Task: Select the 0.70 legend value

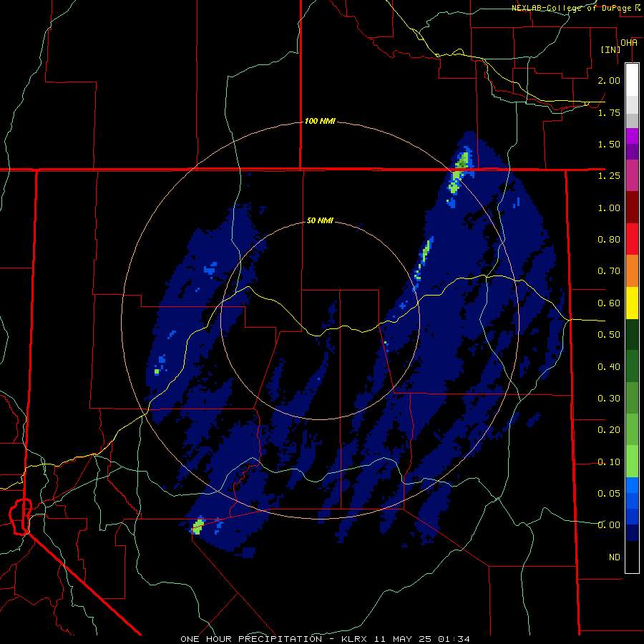Action: point(609,271)
